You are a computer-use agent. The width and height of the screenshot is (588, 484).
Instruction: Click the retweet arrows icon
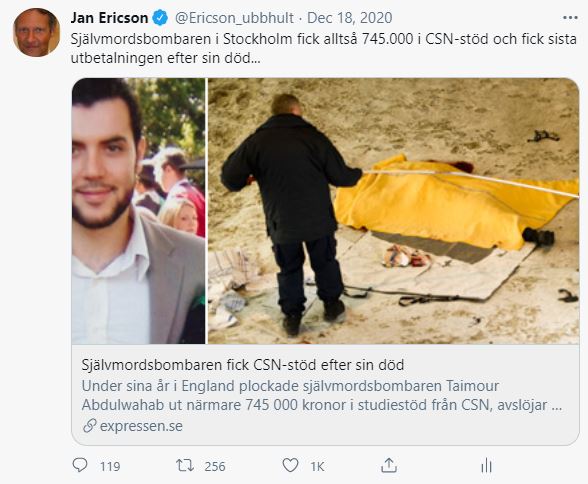(185, 466)
